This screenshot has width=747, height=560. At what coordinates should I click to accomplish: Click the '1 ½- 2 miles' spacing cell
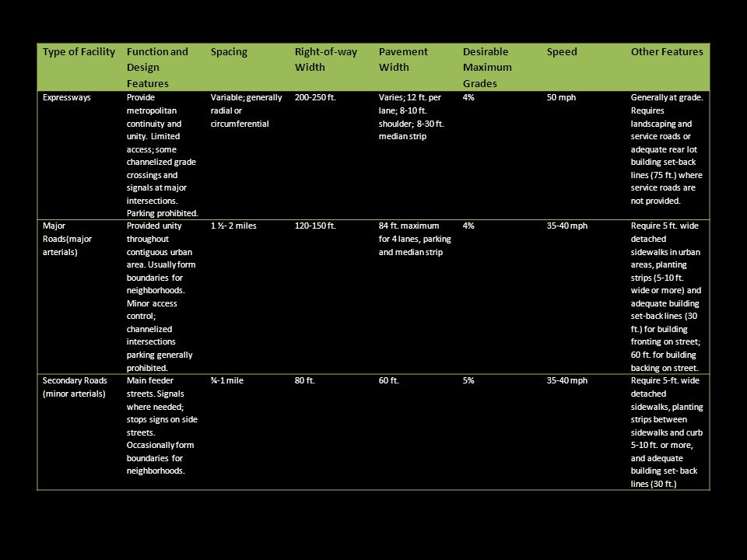[233, 226]
